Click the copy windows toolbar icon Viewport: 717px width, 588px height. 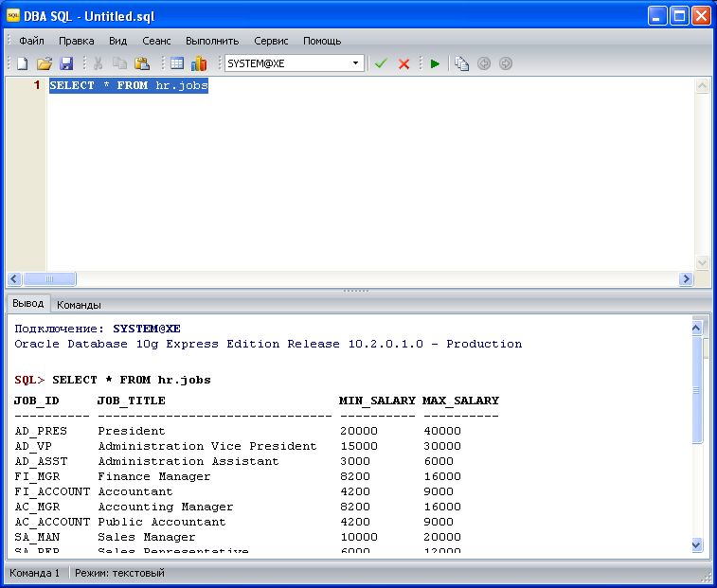point(461,63)
